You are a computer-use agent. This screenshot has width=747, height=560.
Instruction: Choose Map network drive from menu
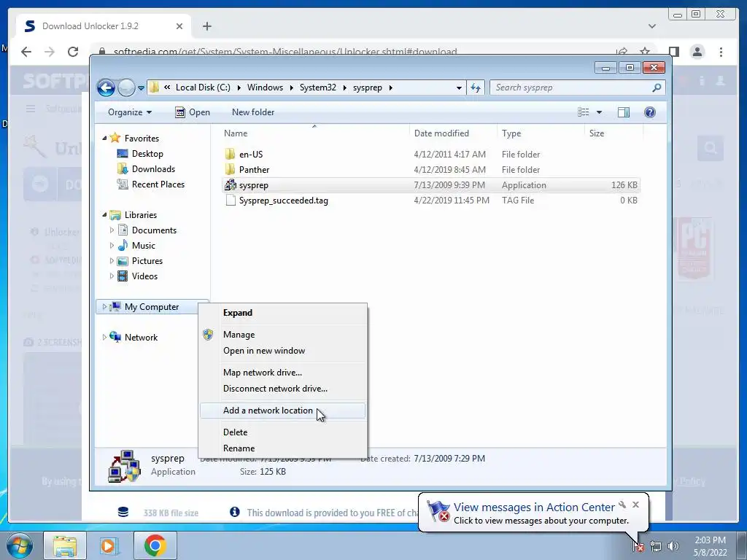[283, 373]
